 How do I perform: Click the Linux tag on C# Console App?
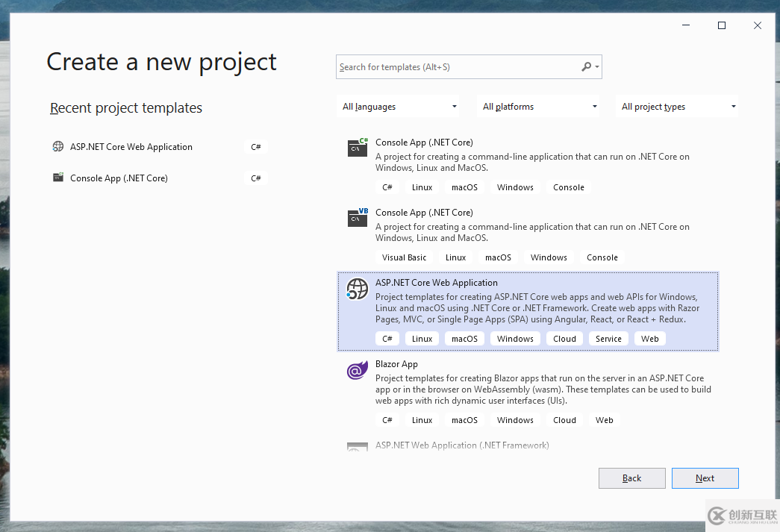(x=422, y=187)
